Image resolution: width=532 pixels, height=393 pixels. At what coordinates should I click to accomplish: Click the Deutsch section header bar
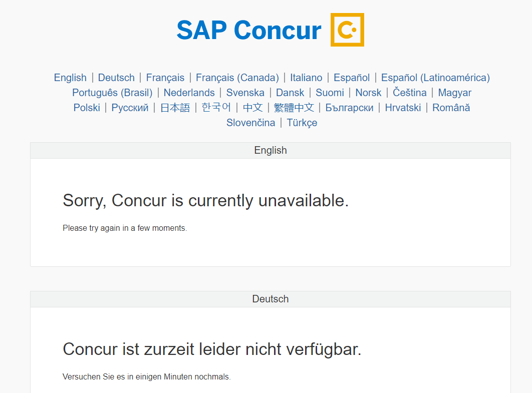[x=271, y=299]
